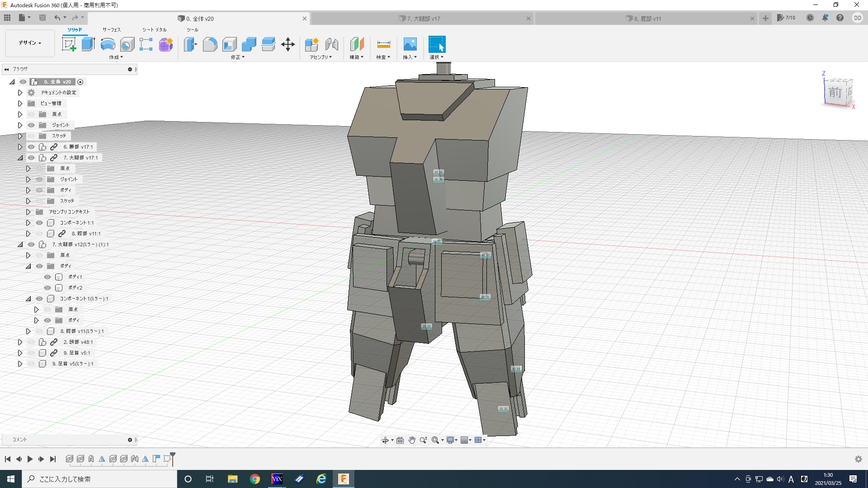Select the Revolve tool icon
The width and height of the screenshot is (868, 488).
point(108,44)
